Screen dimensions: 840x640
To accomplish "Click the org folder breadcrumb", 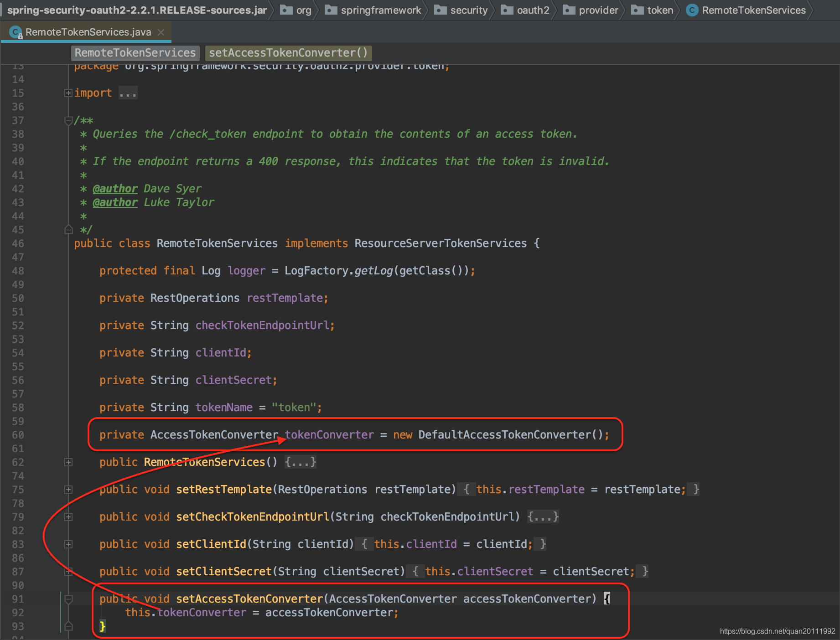I will [296, 10].
